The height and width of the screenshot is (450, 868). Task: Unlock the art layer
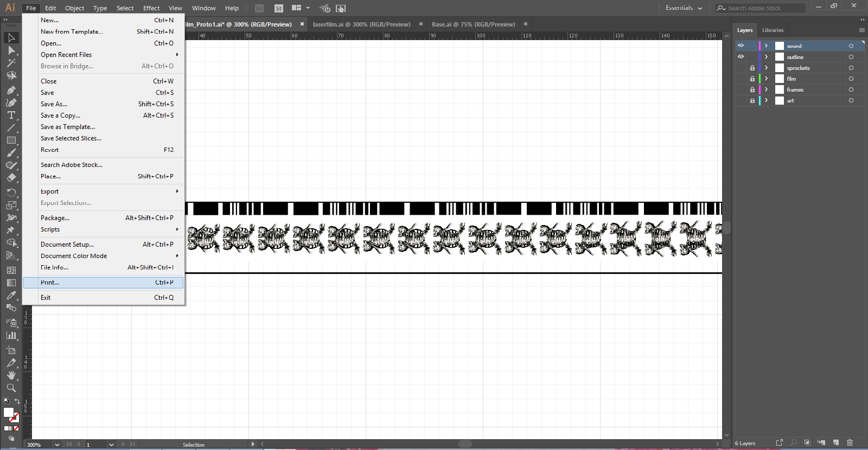(752, 100)
